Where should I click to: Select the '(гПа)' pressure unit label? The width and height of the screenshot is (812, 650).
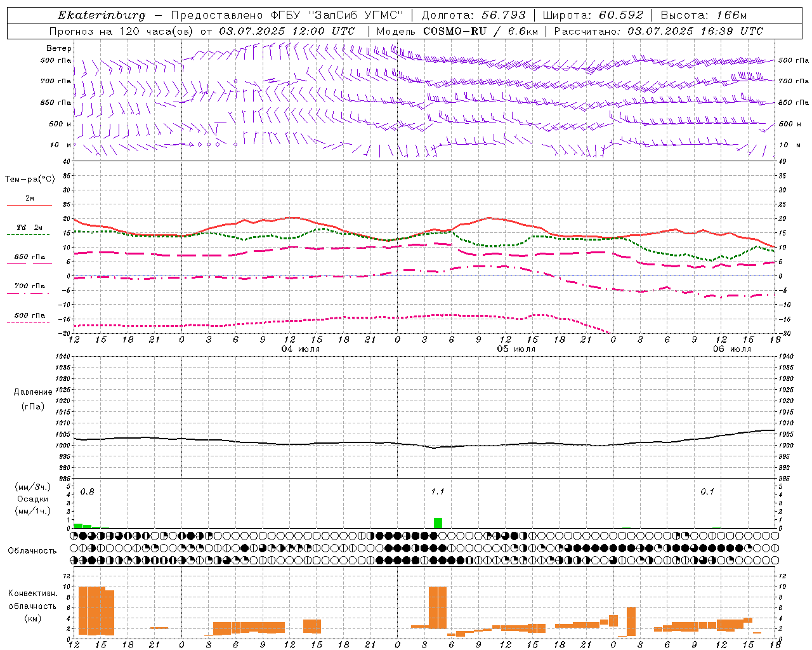(x=33, y=406)
